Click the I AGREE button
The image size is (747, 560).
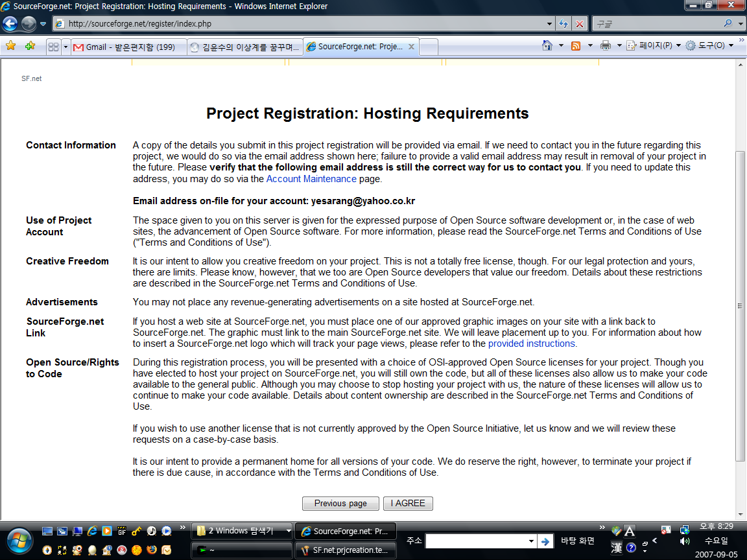tap(408, 504)
